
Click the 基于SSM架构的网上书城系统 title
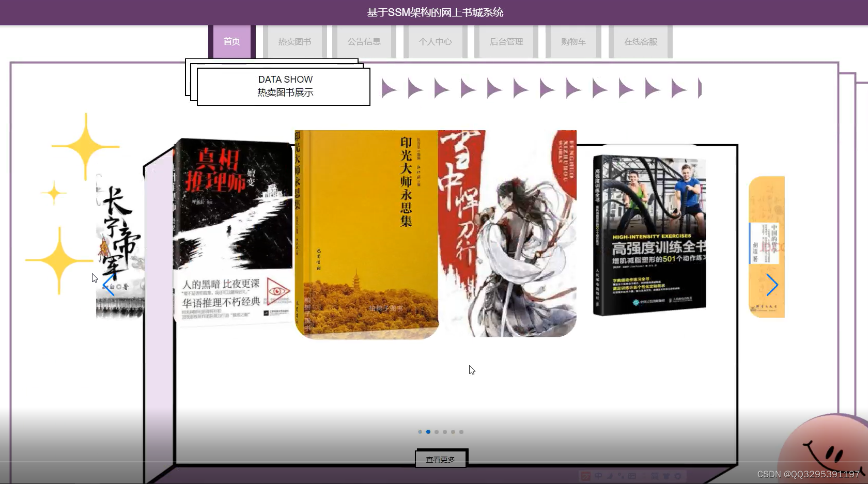(435, 12)
